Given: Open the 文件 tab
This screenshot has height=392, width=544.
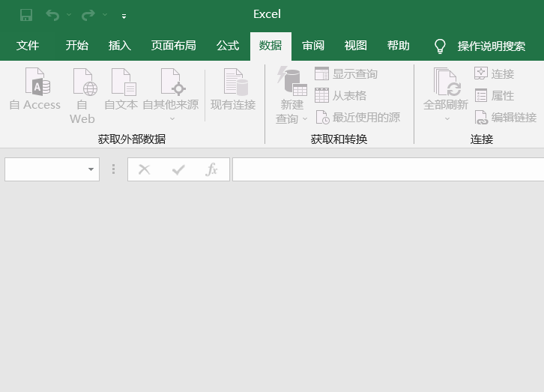Looking at the screenshot, I should pos(28,46).
